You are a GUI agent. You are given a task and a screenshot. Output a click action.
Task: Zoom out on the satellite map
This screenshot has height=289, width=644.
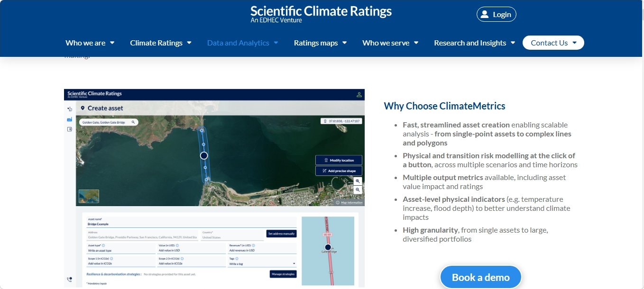358,190
